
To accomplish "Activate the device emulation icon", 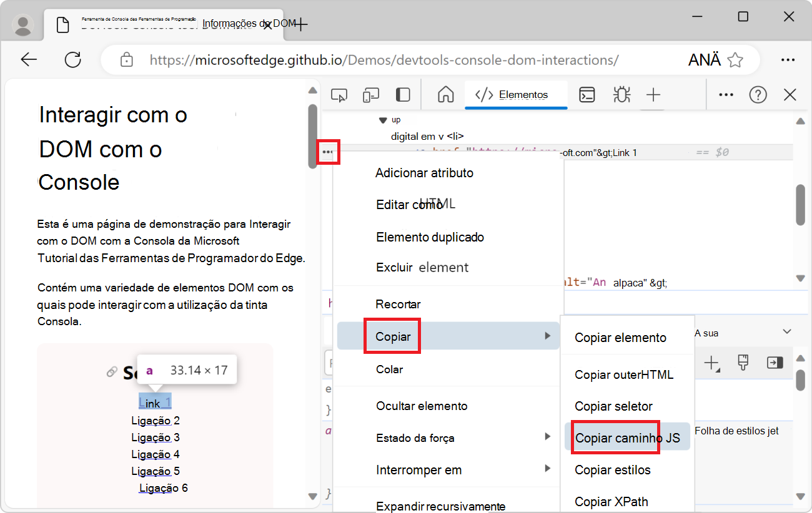I will (371, 94).
